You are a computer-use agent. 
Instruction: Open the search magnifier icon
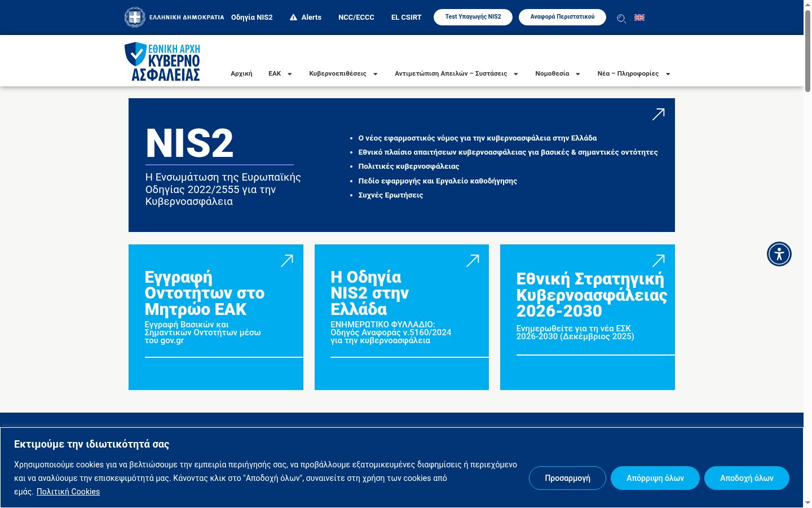point(621,19)
